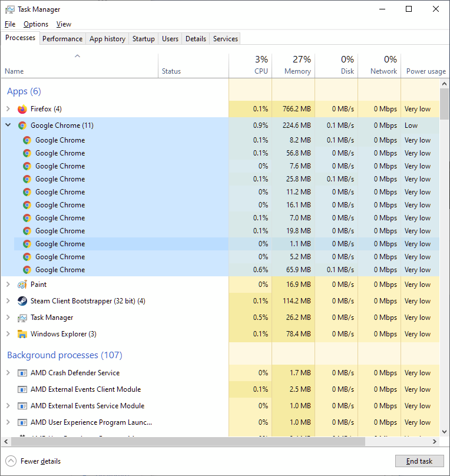Viewport: 450px width, 476px height.
Task: Click Chrome child process icon using 65.9 MB
Action: (x=27, y=270)
